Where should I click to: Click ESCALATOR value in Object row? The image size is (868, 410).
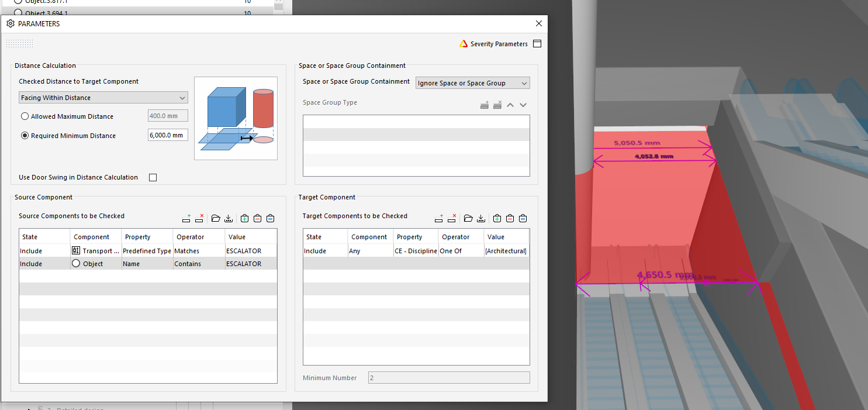click(251, 264)
